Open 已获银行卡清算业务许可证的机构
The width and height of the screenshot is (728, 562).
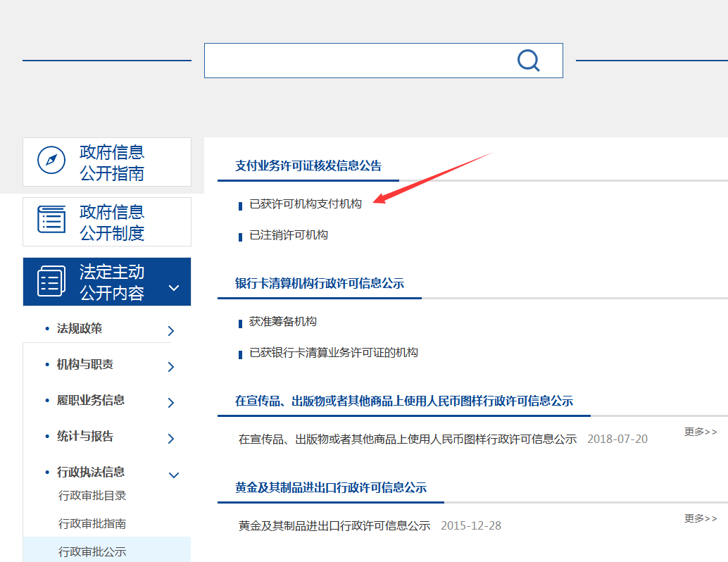[x=332, y=352]
